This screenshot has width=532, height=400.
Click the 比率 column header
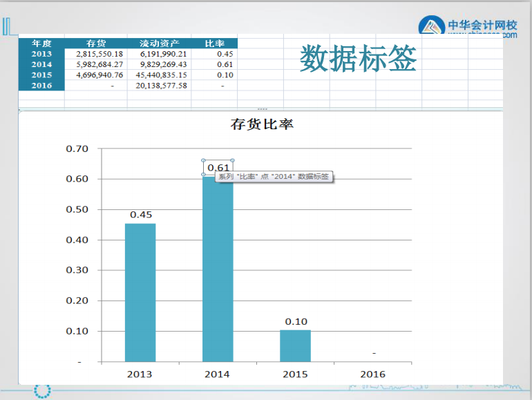tap(214, 44)
